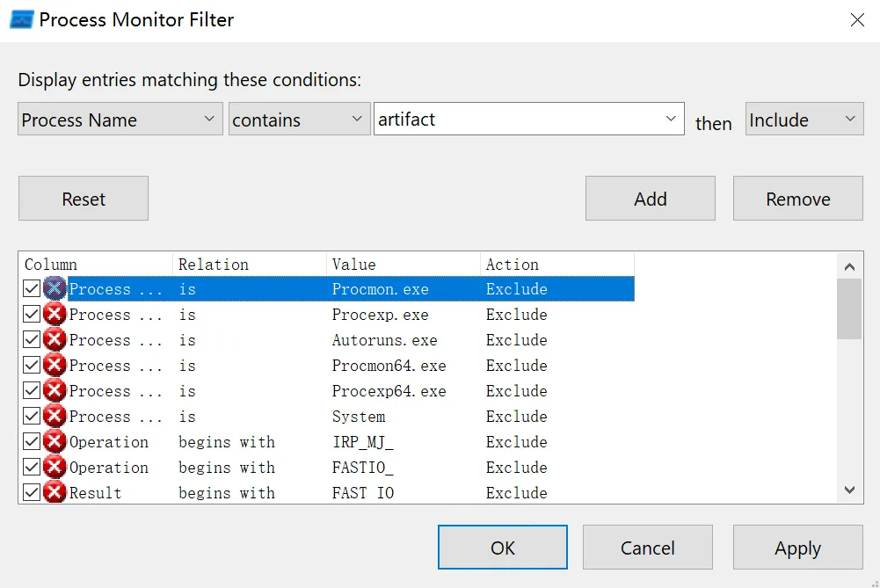Click the red exclude icon on FAST IO row
This screenshot has height=588, width=880.
click(x=55, y=492)
